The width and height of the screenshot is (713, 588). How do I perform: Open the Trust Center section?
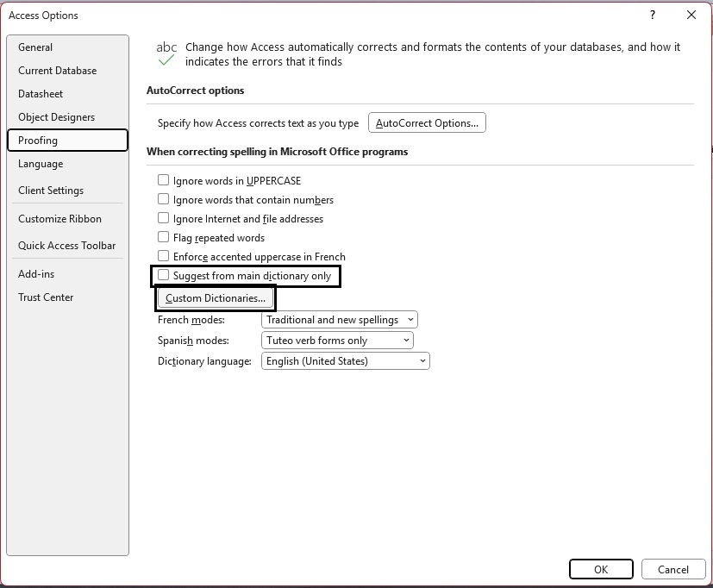(46, 297)
